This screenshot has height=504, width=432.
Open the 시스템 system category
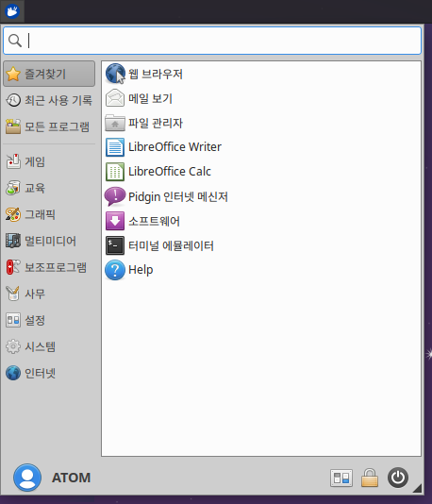click(x=49, y=346)
